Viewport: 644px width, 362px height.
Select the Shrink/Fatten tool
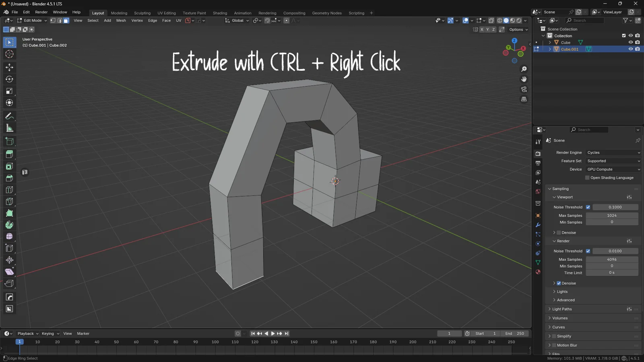(9, 260)
